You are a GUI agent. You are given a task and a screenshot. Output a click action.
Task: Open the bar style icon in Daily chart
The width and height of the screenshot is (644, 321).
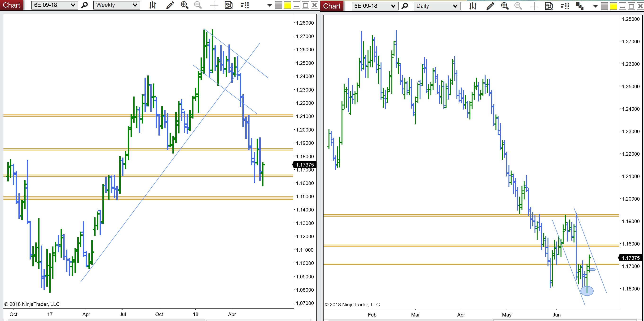[x=473, y=6]
